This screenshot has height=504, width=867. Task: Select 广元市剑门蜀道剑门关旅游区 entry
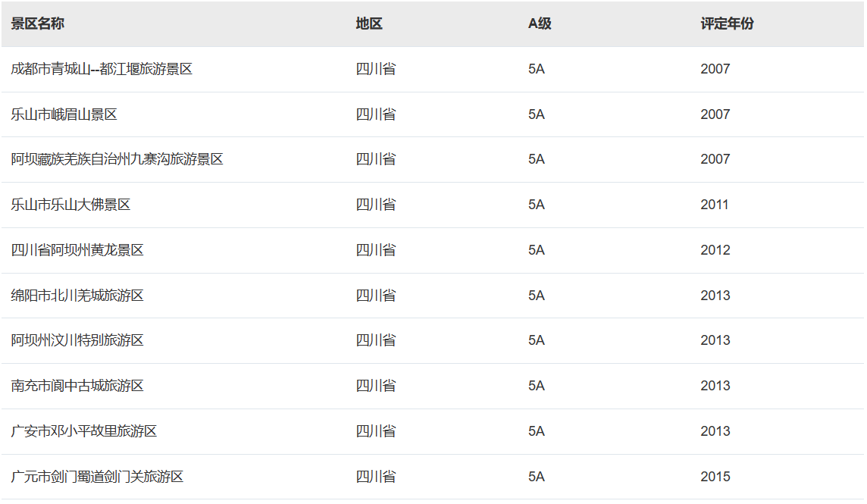coord(97,477)
